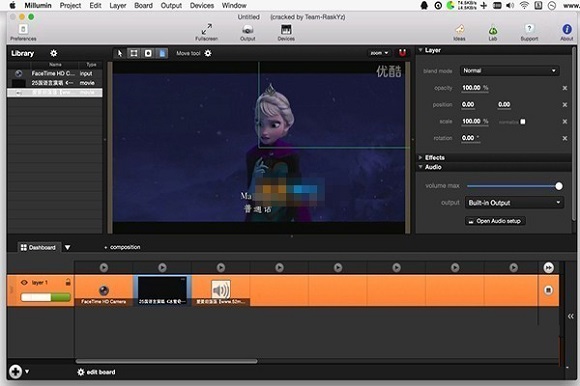The width and height of the screenshot is (580, 386).
Task: Select the transform box tool
Action: tap(134, 53)
